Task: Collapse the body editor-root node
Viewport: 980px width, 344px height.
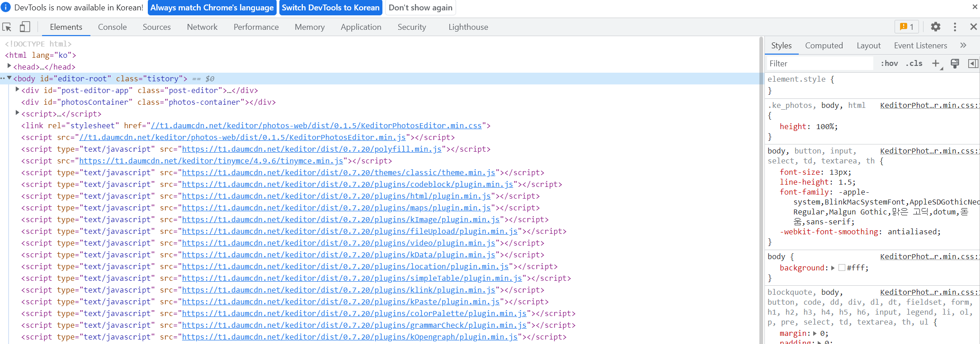Action: [x=9, y=78]
